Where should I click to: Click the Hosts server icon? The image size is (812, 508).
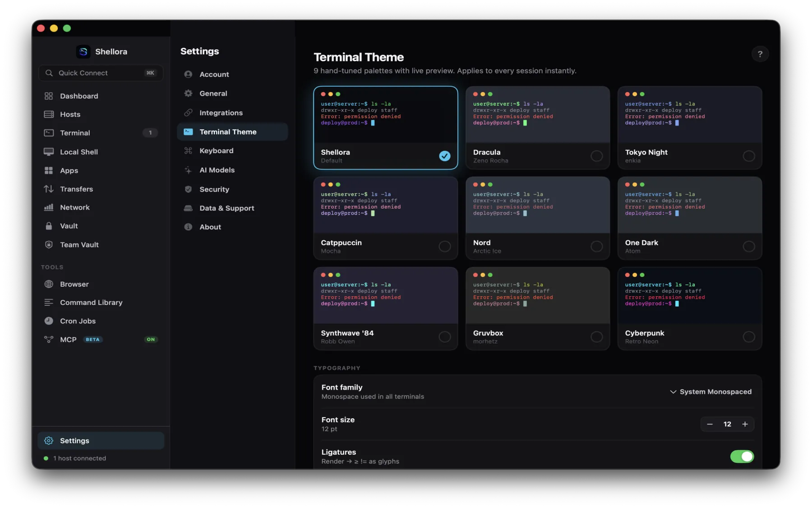pos(49,114)
